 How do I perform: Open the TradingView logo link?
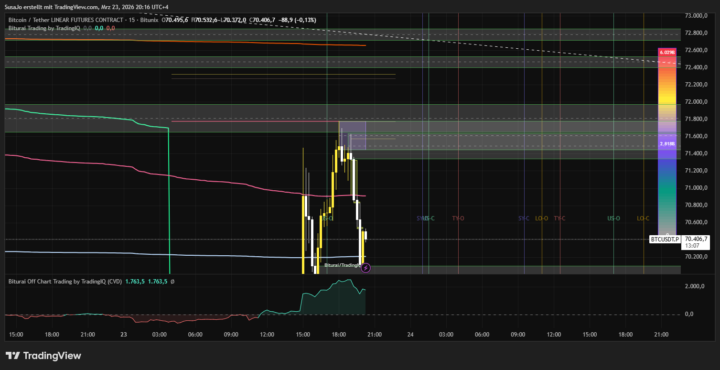[x=43, y=355]
